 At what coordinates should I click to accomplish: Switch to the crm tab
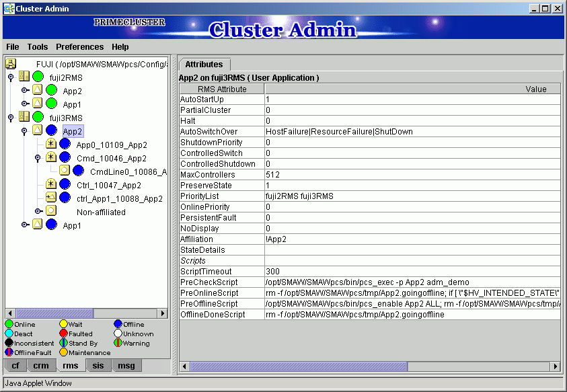pyautogui.click(x=41, y=366)
